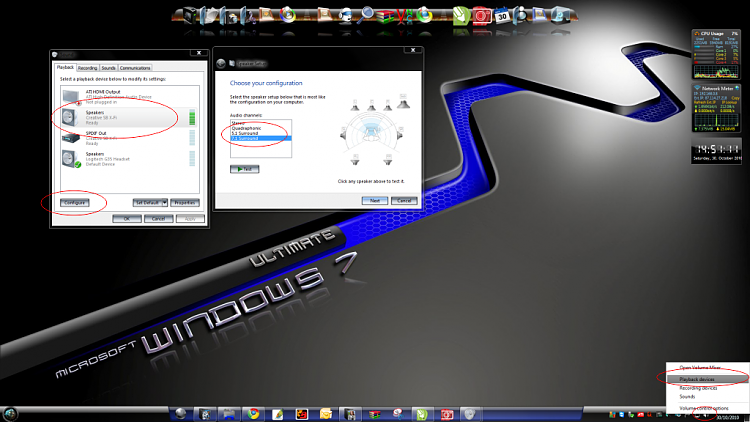Switch to the Communications tab
The height and width of the screenshot is (422, 750).
135,68
